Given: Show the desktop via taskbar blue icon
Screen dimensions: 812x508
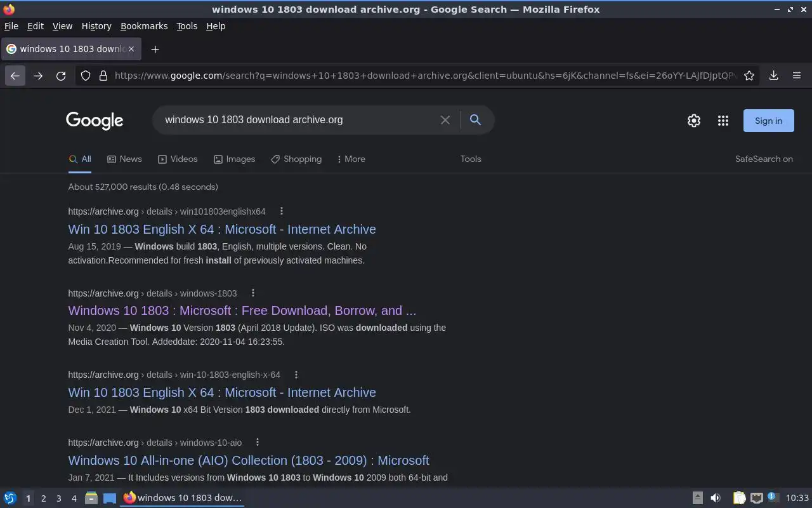Looking at the screenshot, I should 110,498.
